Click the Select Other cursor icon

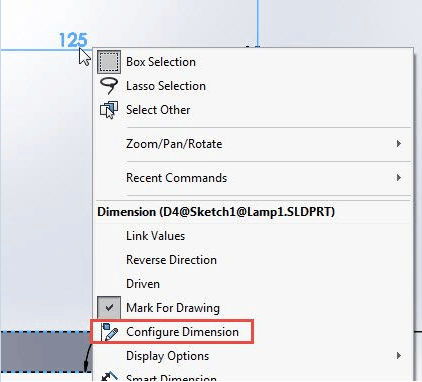coord(109,110)
